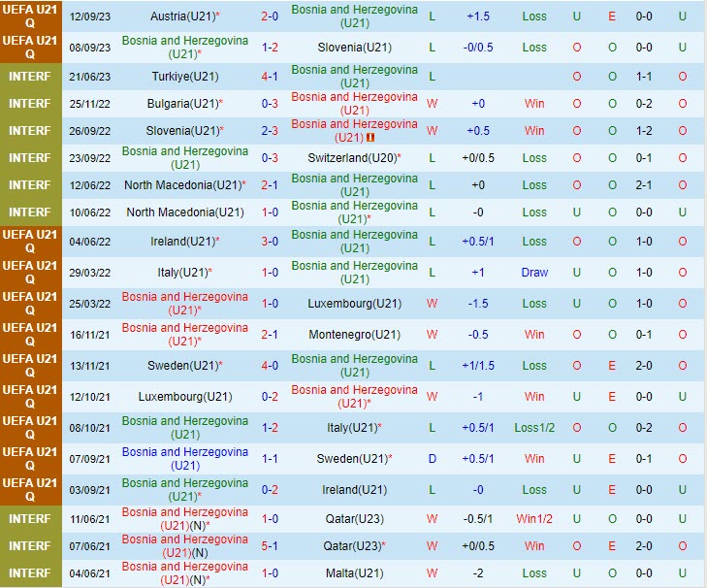Click score 2-1 in the 16/11/21 row
The width and height of the screenshot is (707, 588).
(x=270, y=335)
